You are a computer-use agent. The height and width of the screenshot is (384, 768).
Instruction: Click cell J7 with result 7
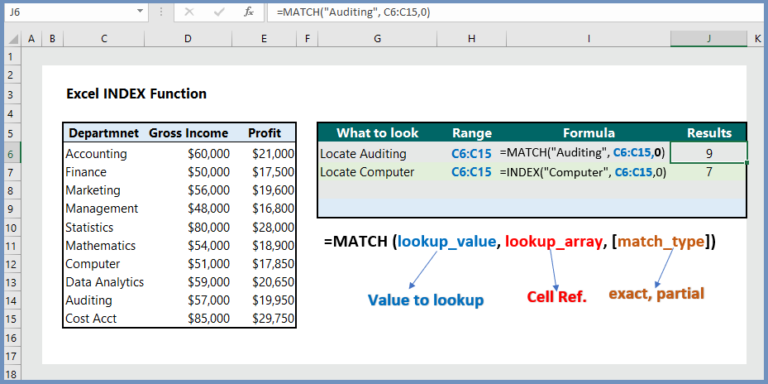point(709,172)
